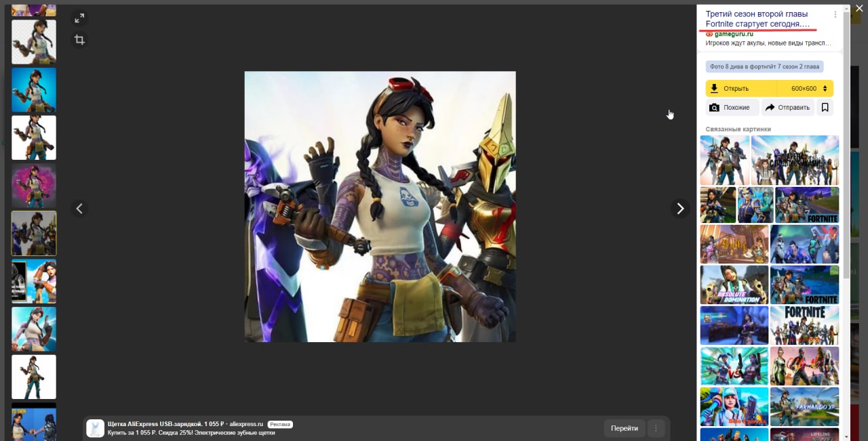Click the Перейти button in the ad
The image size is (868, 441).
[625, 428]
